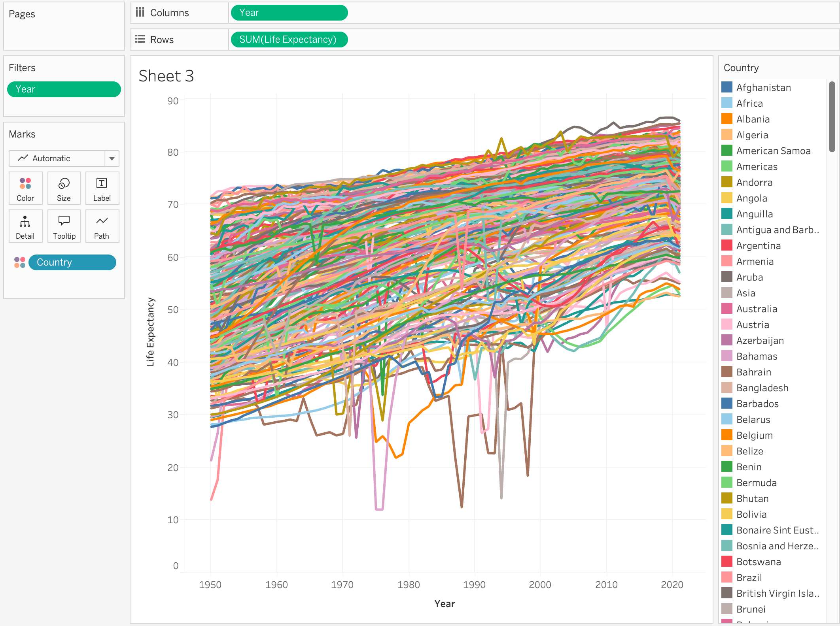
Task: Click the Sheet 3 title
Action: 166,76
